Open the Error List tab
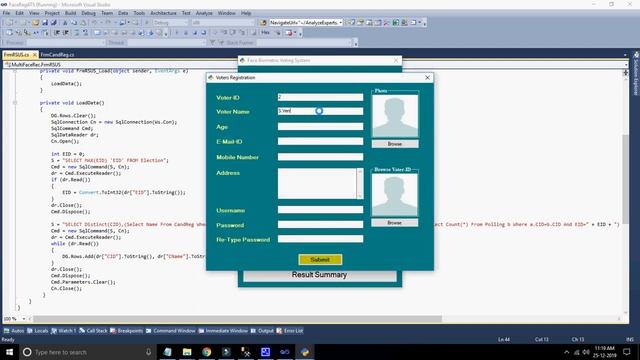This screenshot has height=360, width=640. tap(290, 331)
